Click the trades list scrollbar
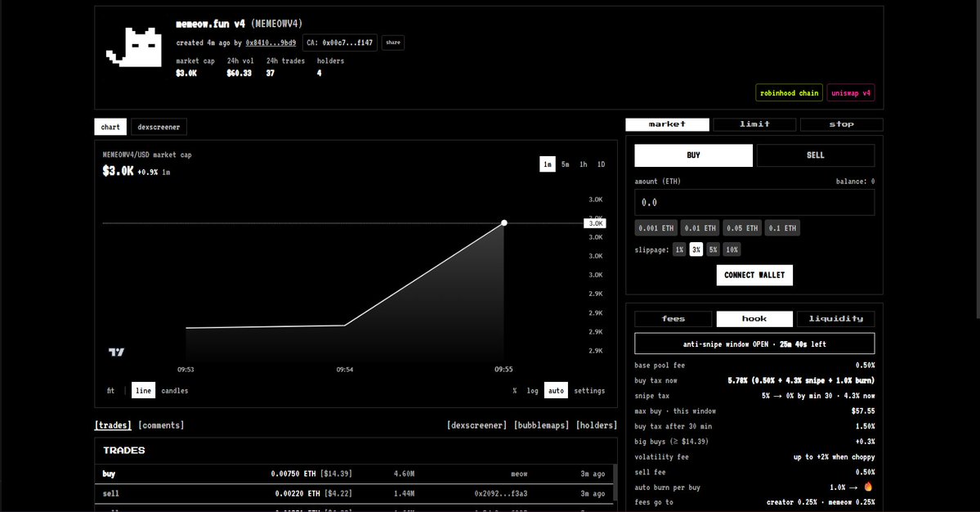The height and width of the screenshot is (512, 980). point(615,482)
